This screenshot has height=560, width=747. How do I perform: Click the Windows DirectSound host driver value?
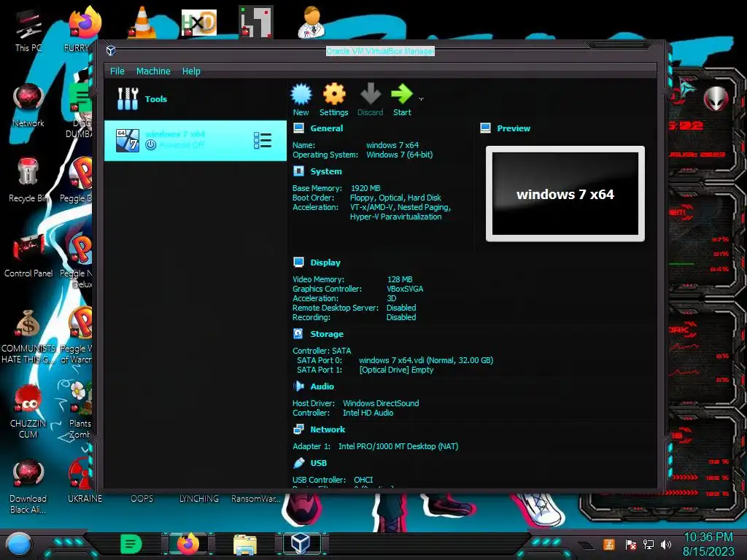point(381,403)
